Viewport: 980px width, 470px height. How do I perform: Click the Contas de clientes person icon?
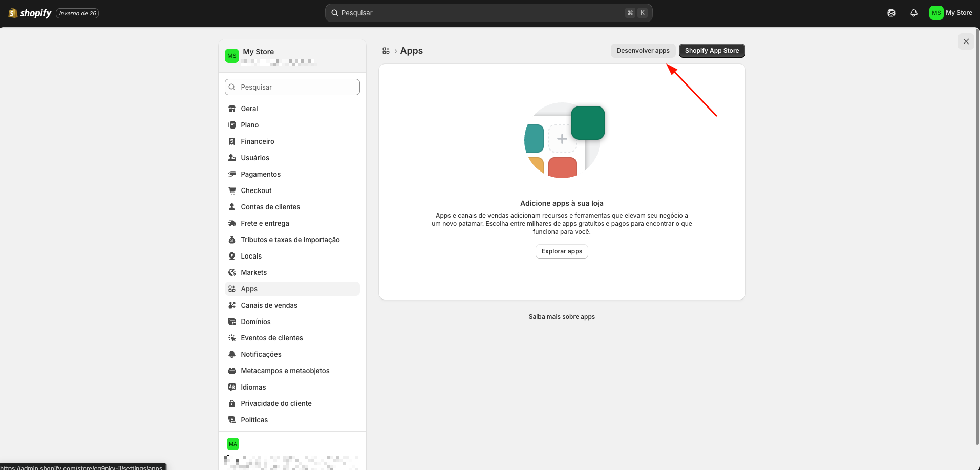click(x=232, y=207)
